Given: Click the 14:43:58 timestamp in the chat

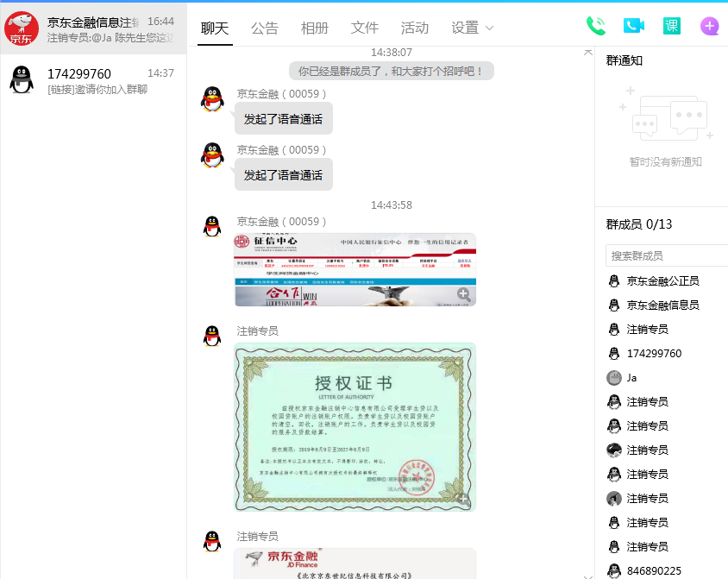Looking at the screenshot, I should click(392, 205).
